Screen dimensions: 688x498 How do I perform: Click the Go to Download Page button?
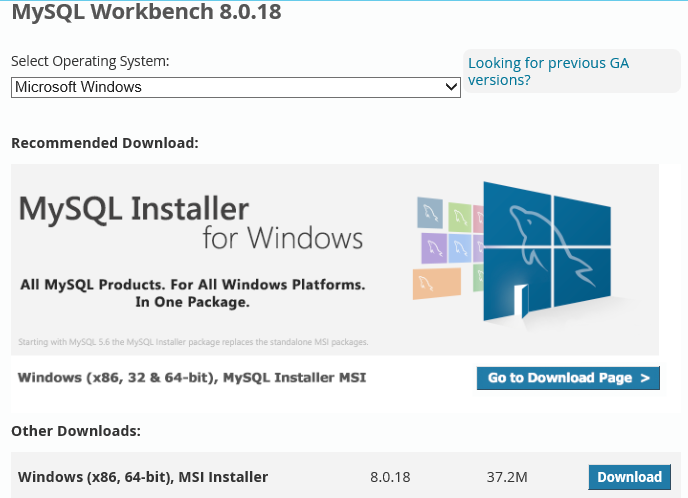(568, 378)
